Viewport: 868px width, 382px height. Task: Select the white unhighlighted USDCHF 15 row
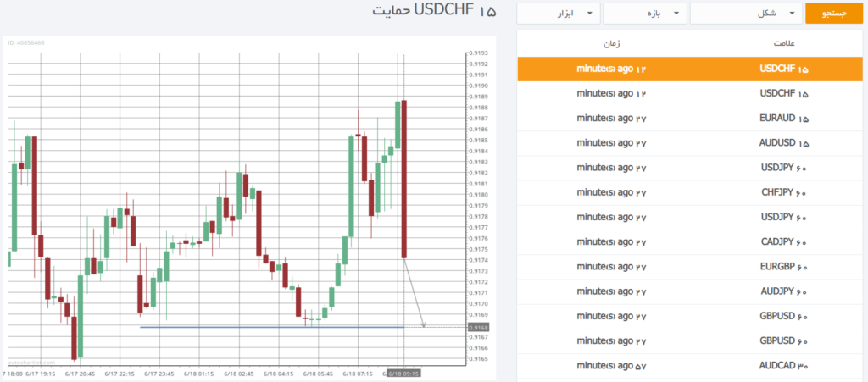[x=690, y=94]
